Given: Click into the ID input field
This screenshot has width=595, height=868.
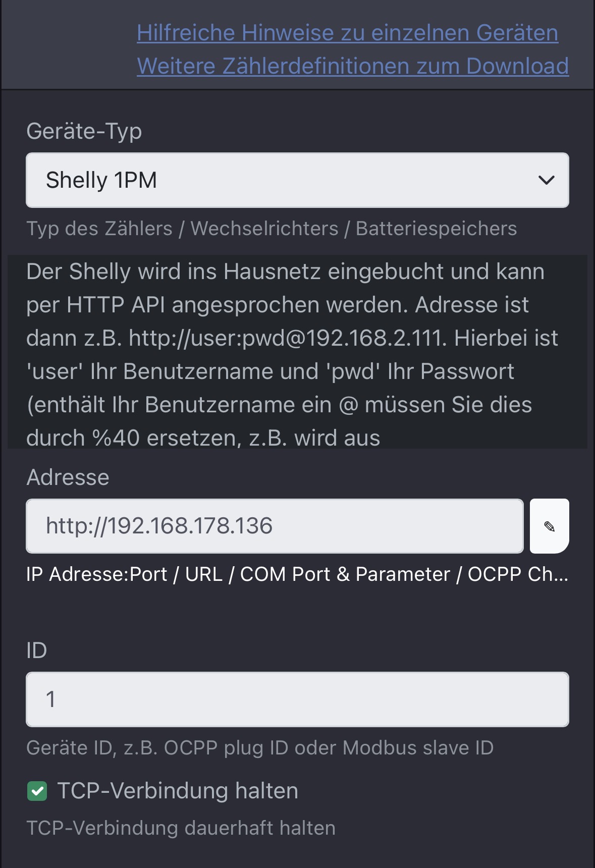Looking at the screenshot, I should tap(297, 699).
